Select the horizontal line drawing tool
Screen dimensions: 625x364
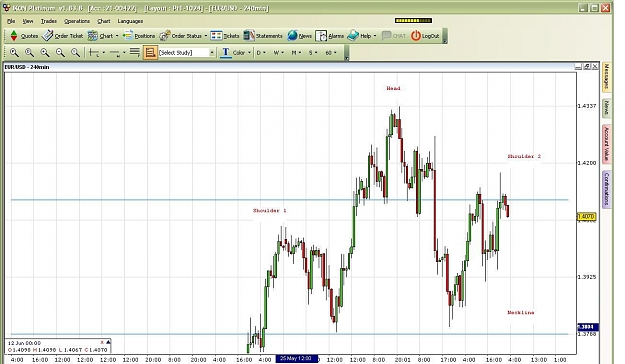(x=115, y=53)
